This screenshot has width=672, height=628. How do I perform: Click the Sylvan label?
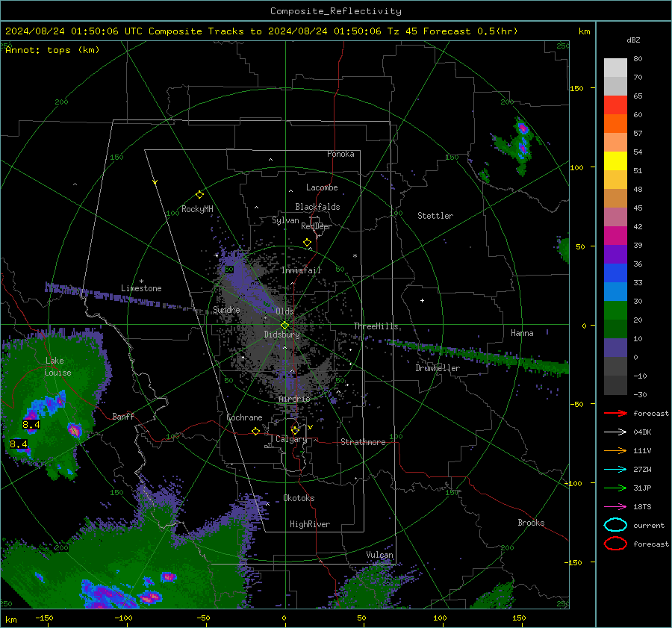coord(285,220)
